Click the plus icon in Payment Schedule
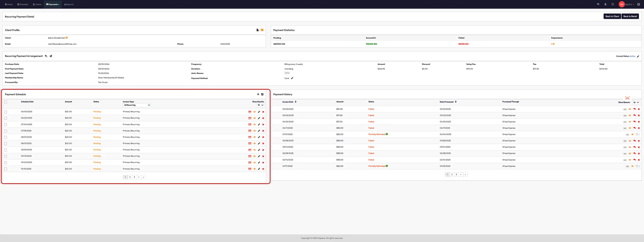Image resolution: width=644 pixels, height=242 pixels. click(258, 94)
